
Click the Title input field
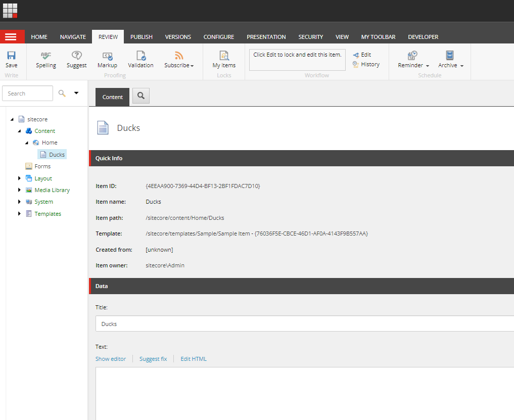click(x=303, y=324)
